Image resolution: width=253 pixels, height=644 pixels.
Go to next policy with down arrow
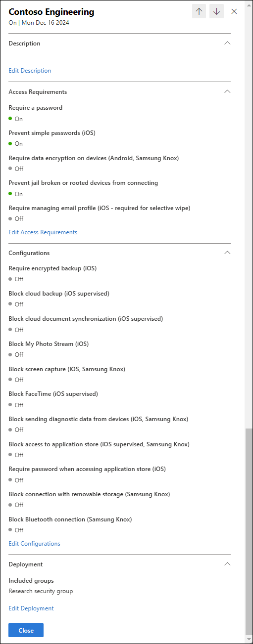(x=216, y=11)
